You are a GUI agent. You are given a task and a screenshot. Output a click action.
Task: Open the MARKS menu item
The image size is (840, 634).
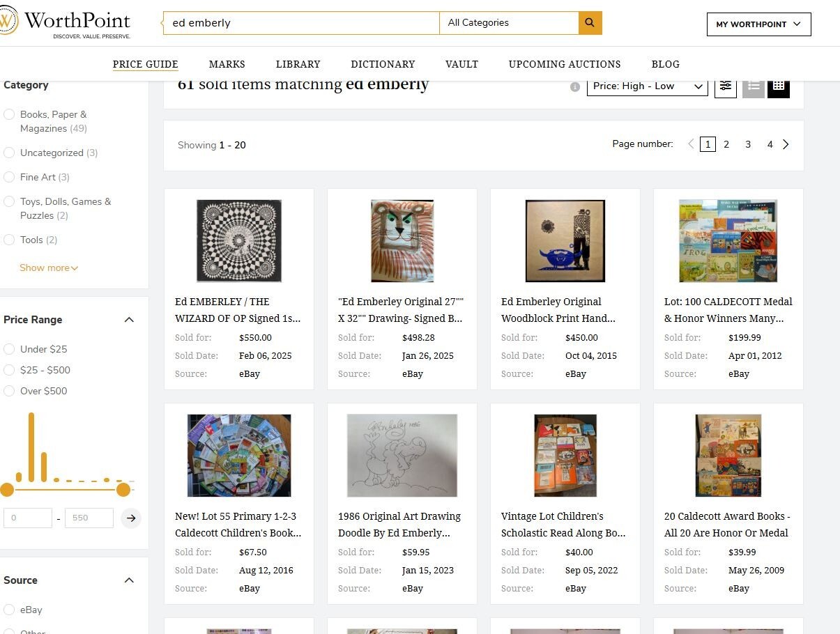click(x=227, y=64)
